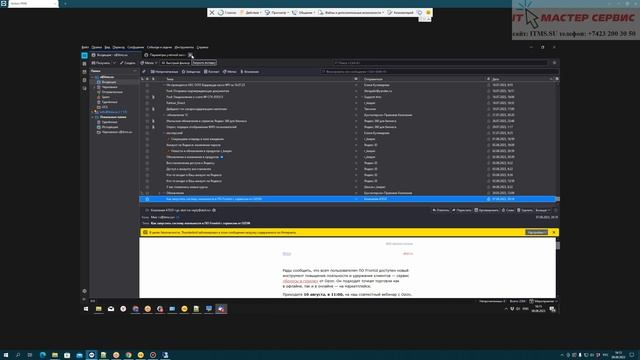Select the 'Черновики' drafts folder
Viewport: 640px width, 360px height.
pyautogui.click(x=109, y=87)
